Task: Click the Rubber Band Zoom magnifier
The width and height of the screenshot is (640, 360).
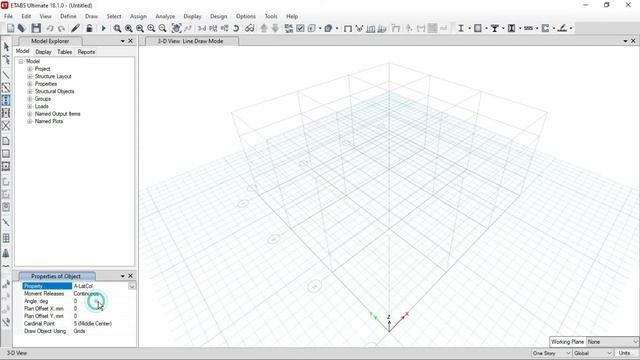Action: [x=117, y=28]
